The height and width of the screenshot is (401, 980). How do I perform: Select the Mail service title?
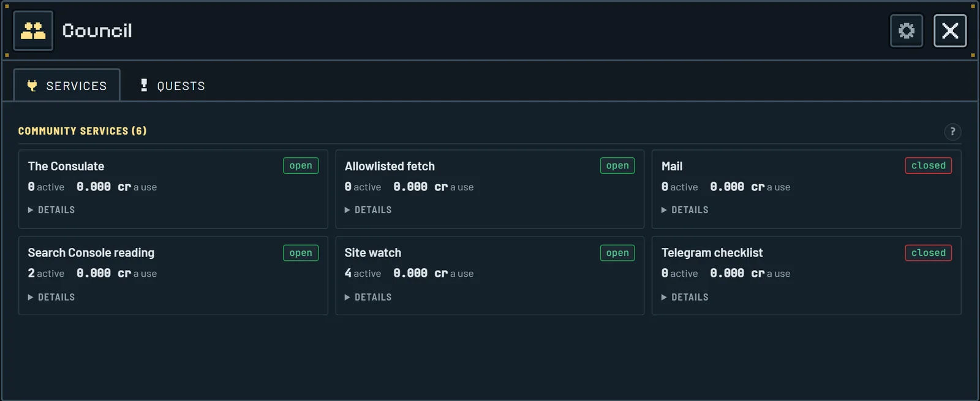pos(672,167)
